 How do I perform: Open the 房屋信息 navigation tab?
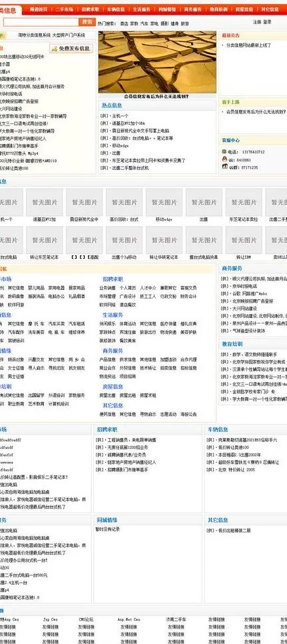(244, 9)
